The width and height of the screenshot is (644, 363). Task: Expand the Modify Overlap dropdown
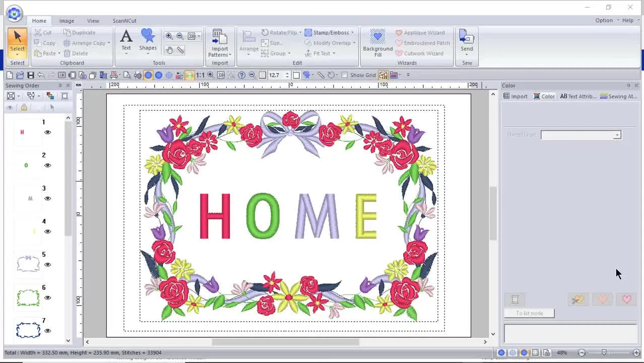coord(354,43)
